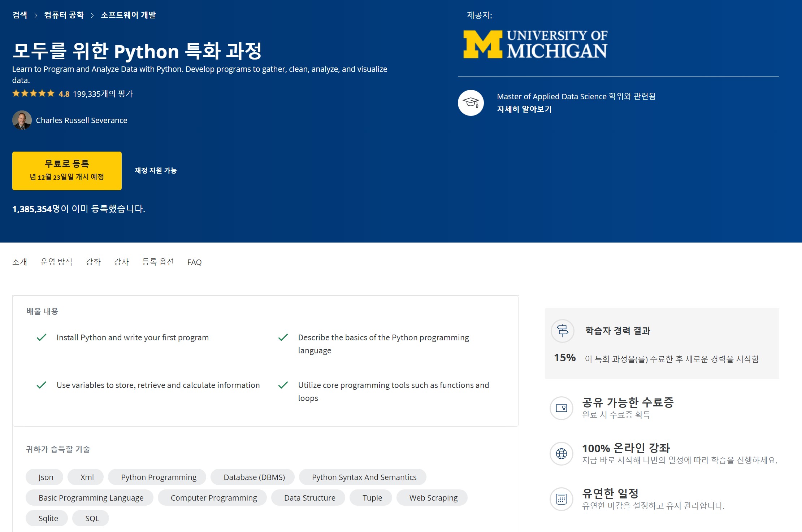Open the 소프트웨어 개발 breadcrumb

click(128, 15)
